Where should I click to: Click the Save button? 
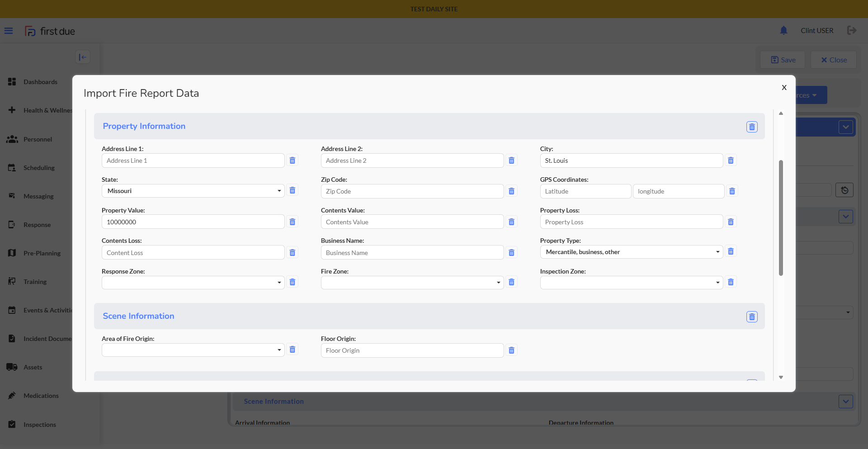(783, 60)
